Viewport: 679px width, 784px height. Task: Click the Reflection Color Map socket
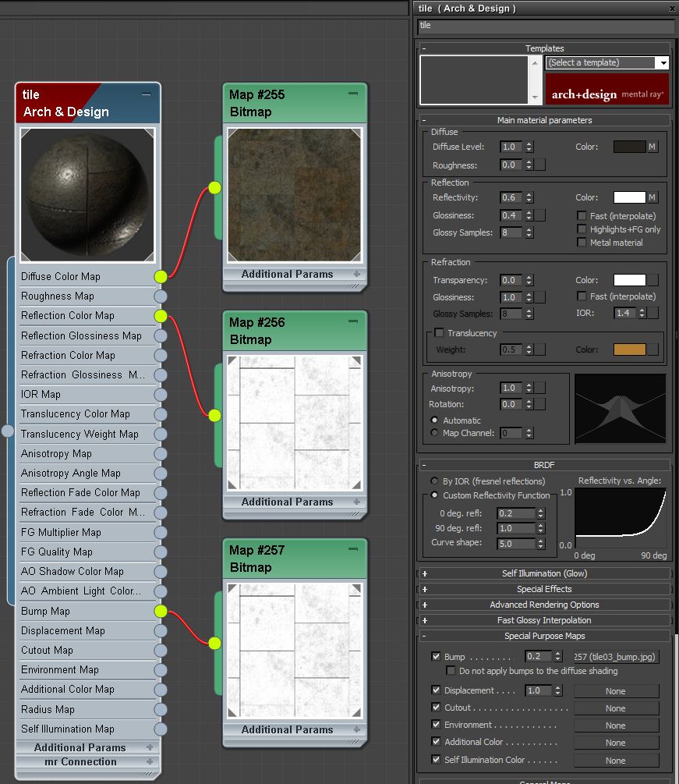click(x=161, y=315)
